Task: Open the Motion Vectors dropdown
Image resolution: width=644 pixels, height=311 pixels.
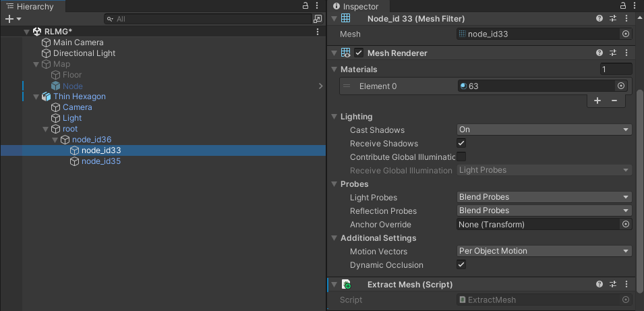Action: coord(544,250)
